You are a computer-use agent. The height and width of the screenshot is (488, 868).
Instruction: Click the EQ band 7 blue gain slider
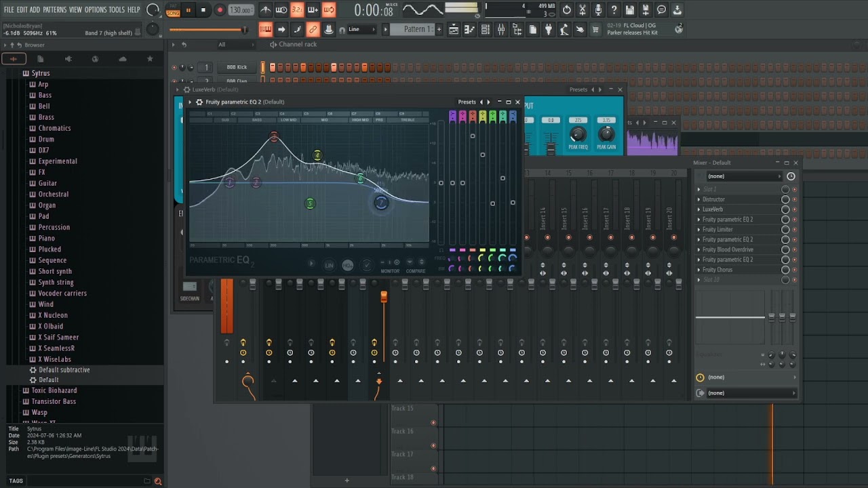(x=513, y=203)
